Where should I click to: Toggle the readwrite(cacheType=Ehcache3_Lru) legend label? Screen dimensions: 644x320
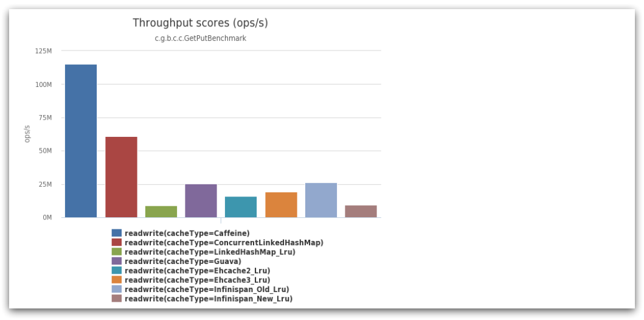click(198, 280)
